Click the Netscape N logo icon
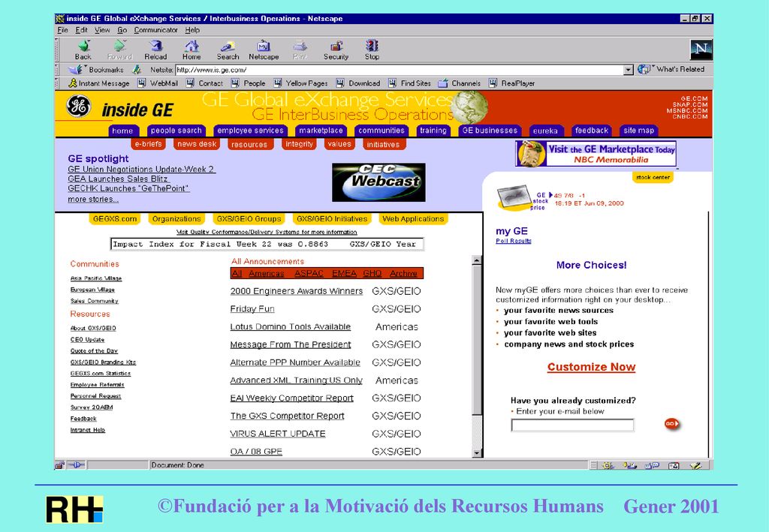 pos(701,49)
